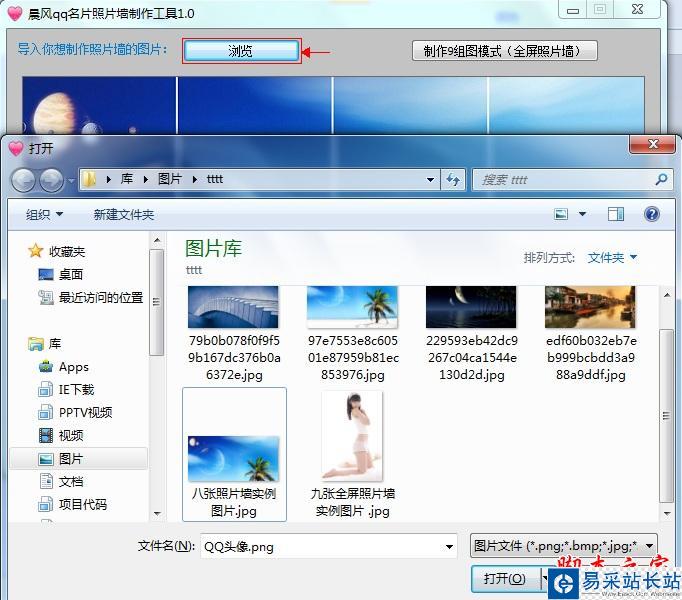
Task: Select 图片 in the address breadcrumb
Action: point(169,179)
